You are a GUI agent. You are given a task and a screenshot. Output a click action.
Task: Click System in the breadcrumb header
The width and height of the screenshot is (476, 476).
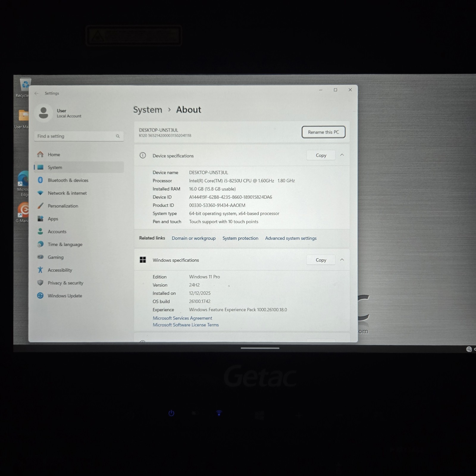(x=148, y=110)
